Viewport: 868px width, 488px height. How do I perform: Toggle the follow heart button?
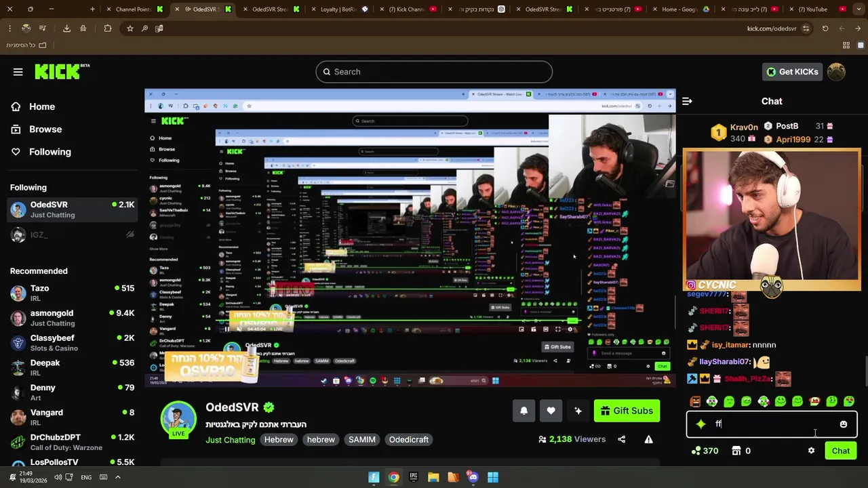pos(551,411)
